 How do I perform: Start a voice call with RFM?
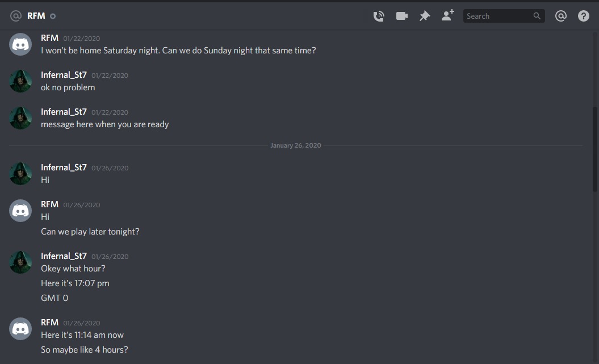[379, 16]
